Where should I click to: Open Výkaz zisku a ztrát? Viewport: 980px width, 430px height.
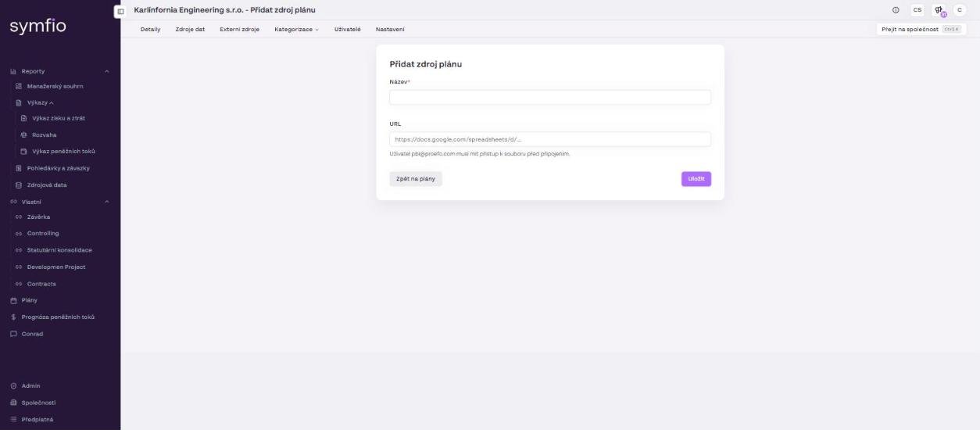coord(59,118)
